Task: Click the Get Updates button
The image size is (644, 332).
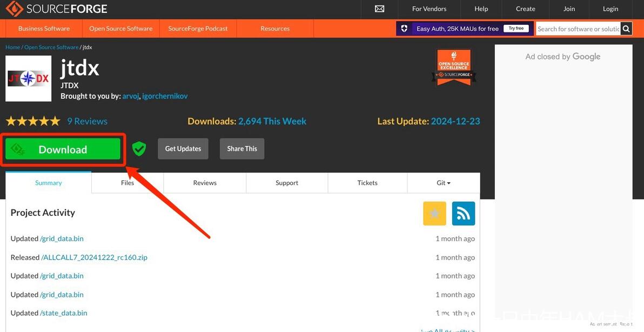Action: tap(183, 149)
